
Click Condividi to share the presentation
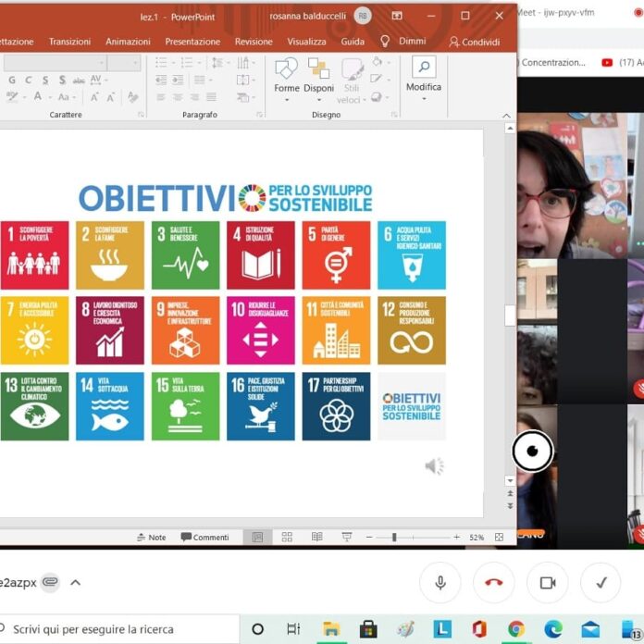tap(475, 42)
